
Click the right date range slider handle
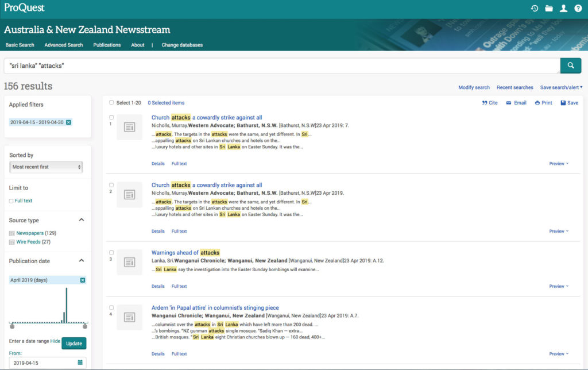pos(85,326)
